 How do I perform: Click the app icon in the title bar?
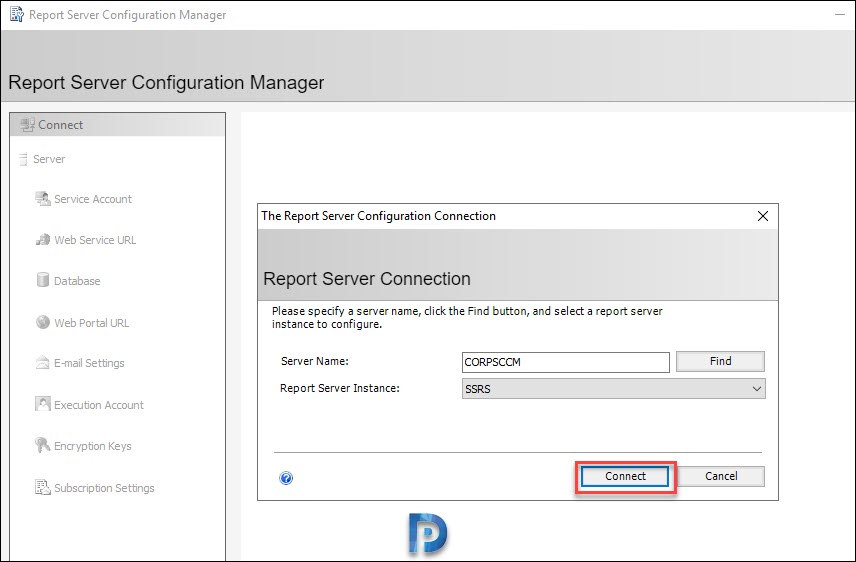click(17, 14)
